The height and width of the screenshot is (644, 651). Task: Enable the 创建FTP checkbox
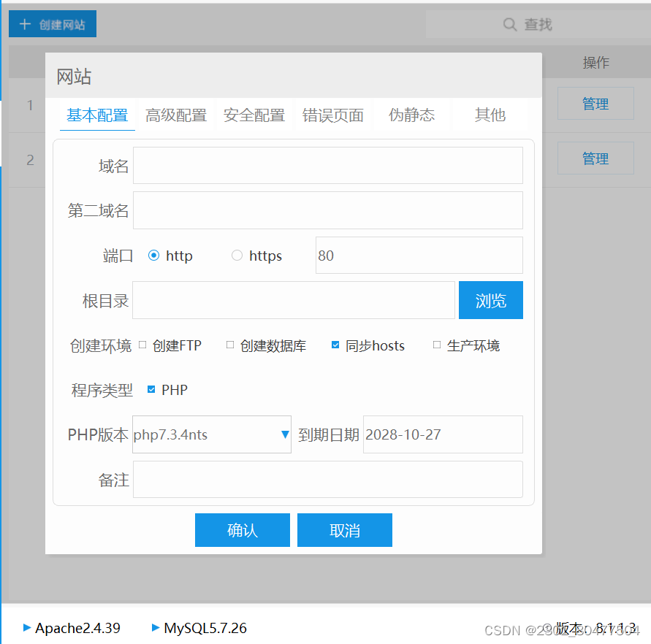[142, 345]
